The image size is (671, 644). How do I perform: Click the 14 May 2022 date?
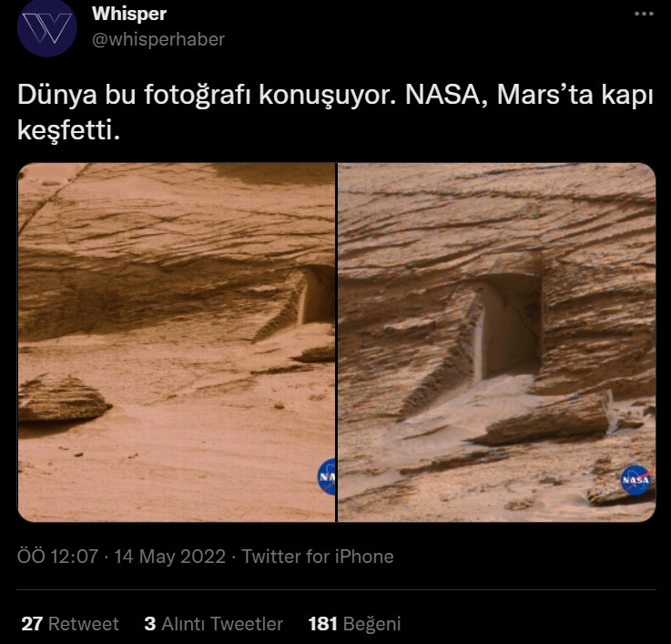tap(169, 556)
